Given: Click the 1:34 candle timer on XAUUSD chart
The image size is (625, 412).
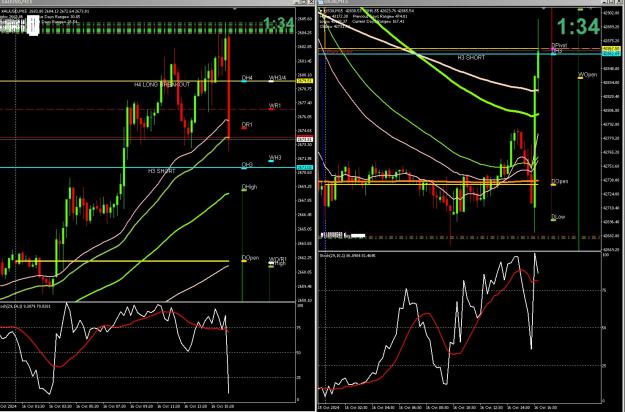Looking at the screenshot, I should 279,24.
